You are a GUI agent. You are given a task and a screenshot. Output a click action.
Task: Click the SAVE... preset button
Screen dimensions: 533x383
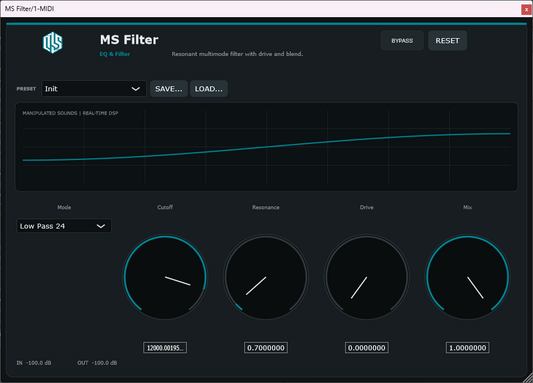point(169,89)
